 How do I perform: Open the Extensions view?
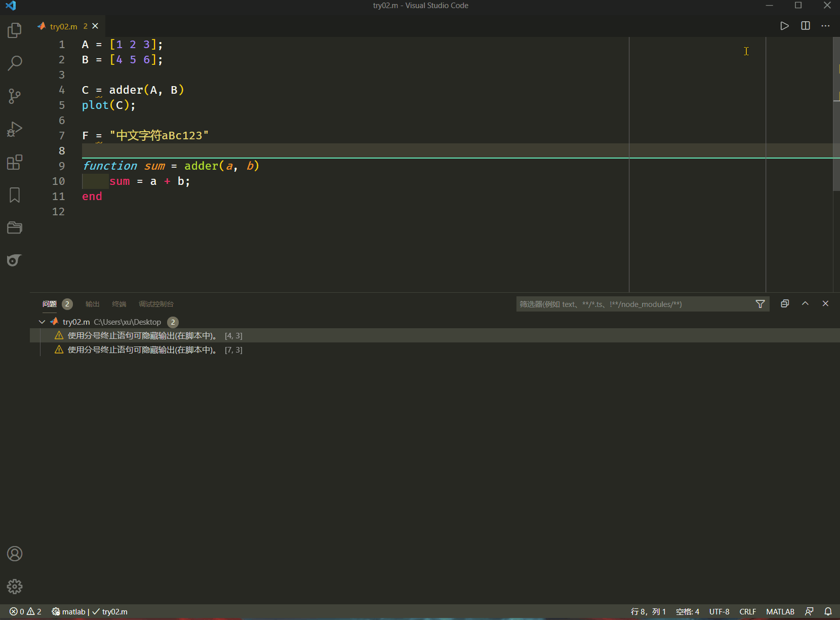click(x=14, y=162)
